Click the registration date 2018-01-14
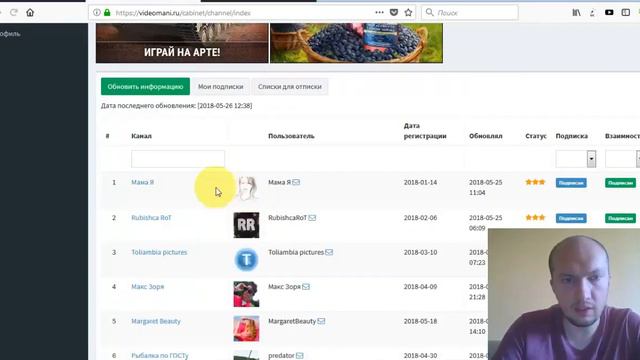 pyautogui.click(x=420, y=182)
